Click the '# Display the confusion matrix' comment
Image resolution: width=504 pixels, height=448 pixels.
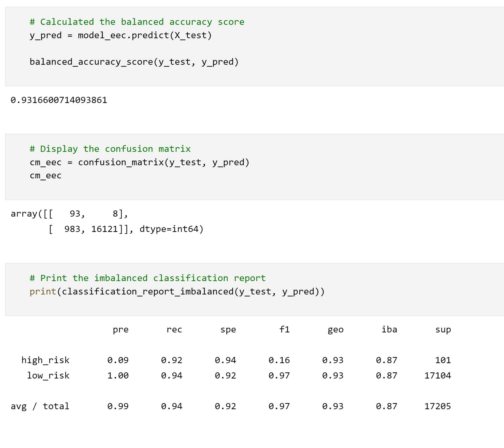pos(110,149)
